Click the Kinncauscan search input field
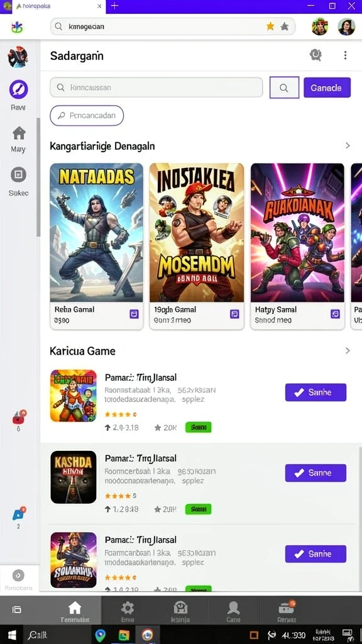Screen dimensions: 362x644 pos(156,87)
